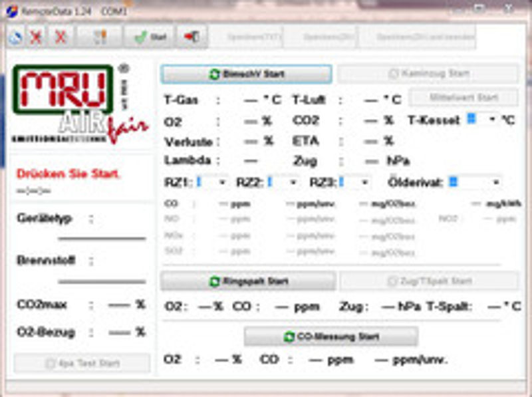Screen dimensions: 532x397
Task: Click the red arrow exit icon
Action: [x=192, y=37]
